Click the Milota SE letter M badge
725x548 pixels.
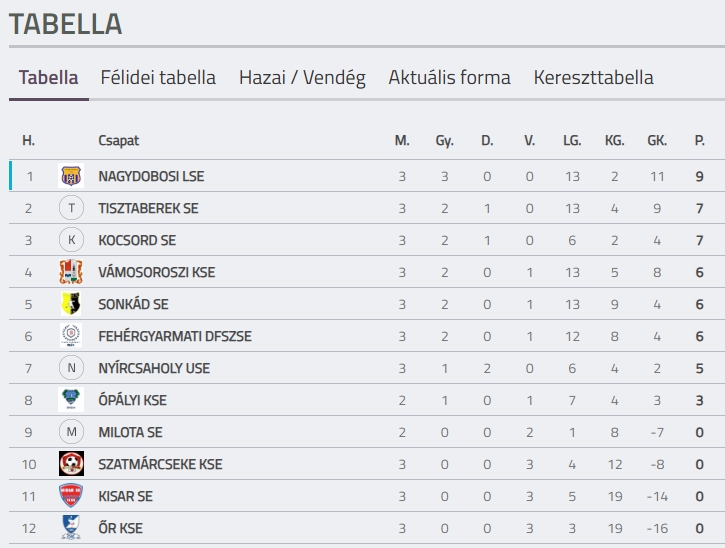pyautogui.click(x=71, y=432)
